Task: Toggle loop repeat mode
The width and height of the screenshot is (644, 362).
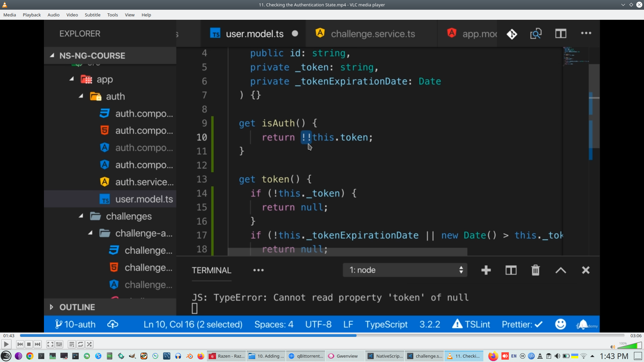Action: [x=80, y=344]
